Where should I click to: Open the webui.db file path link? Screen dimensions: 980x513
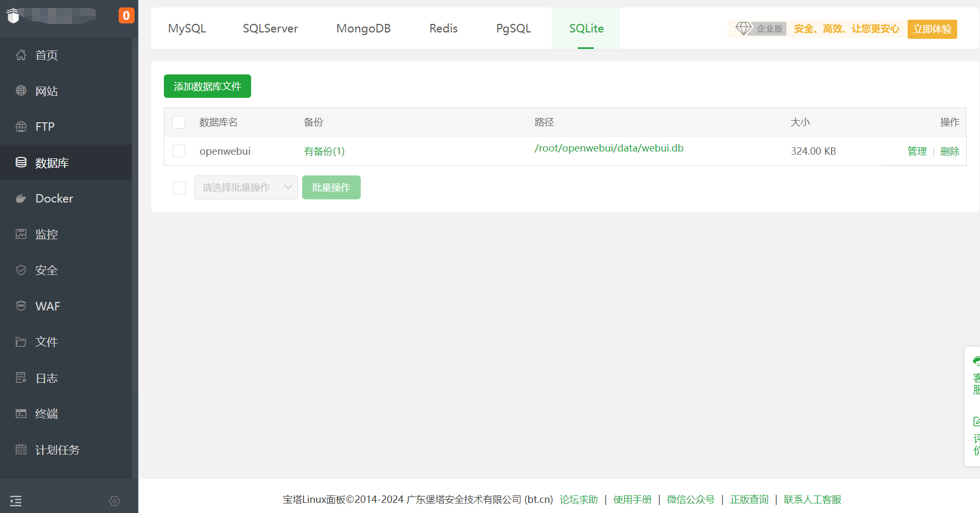click(x=609, y=148)
